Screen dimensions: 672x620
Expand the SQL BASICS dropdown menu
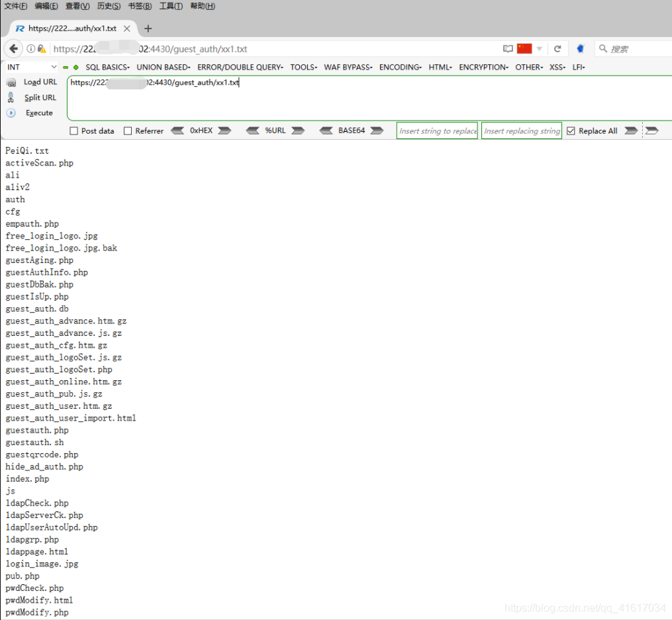107,67
